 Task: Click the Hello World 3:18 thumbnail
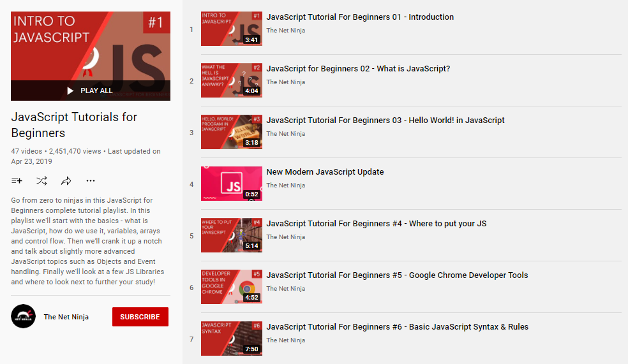coord(232,132)
